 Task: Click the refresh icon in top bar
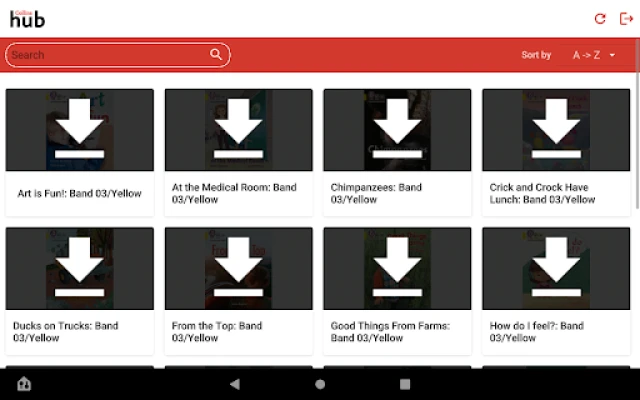click(x=600, y=18)
